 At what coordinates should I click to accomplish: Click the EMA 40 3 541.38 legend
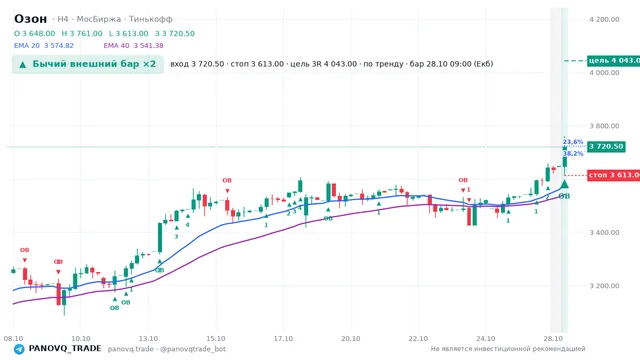133,46
